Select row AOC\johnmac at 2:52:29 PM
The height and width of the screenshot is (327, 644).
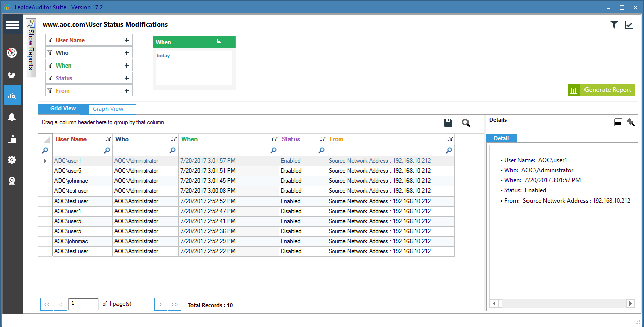pos(246,241)
